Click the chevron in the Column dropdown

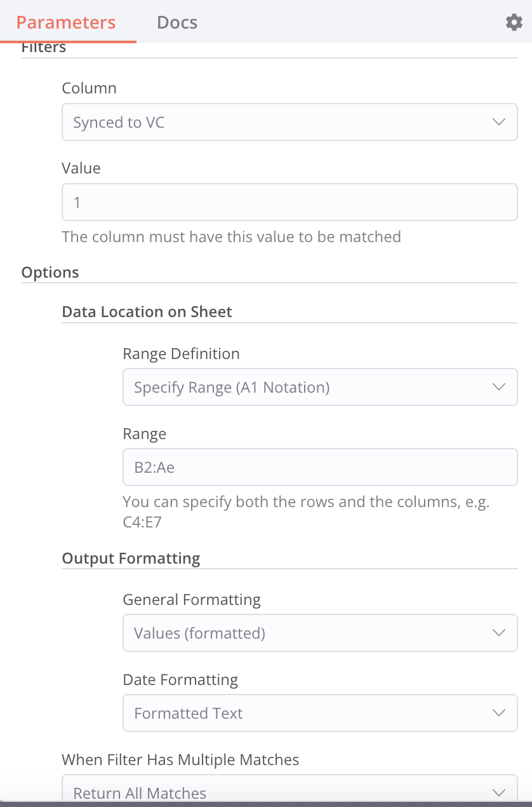tap(499, 122)
